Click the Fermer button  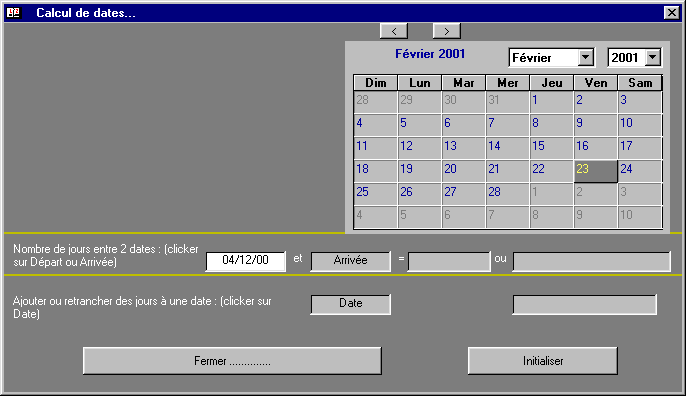coord(232,361)
